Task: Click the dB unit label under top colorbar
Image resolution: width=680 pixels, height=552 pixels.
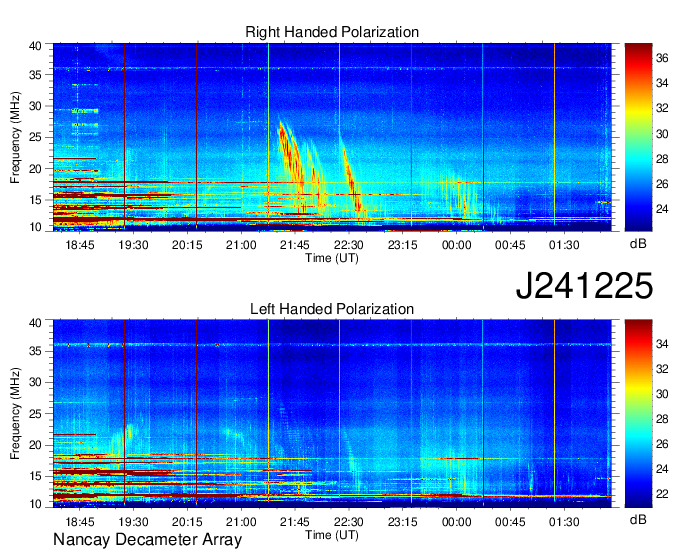Action: coord(638,244)
